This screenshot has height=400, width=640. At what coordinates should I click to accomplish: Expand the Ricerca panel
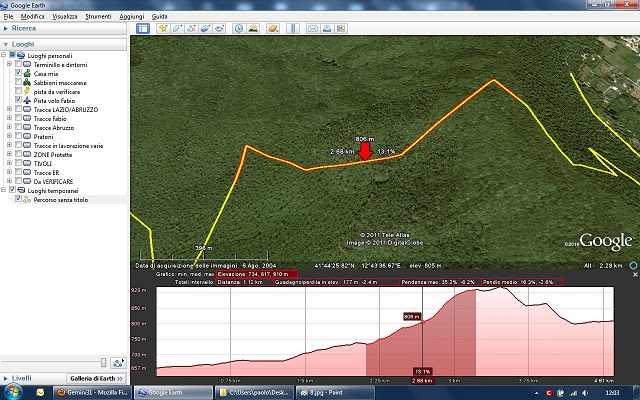pos(6,28)
